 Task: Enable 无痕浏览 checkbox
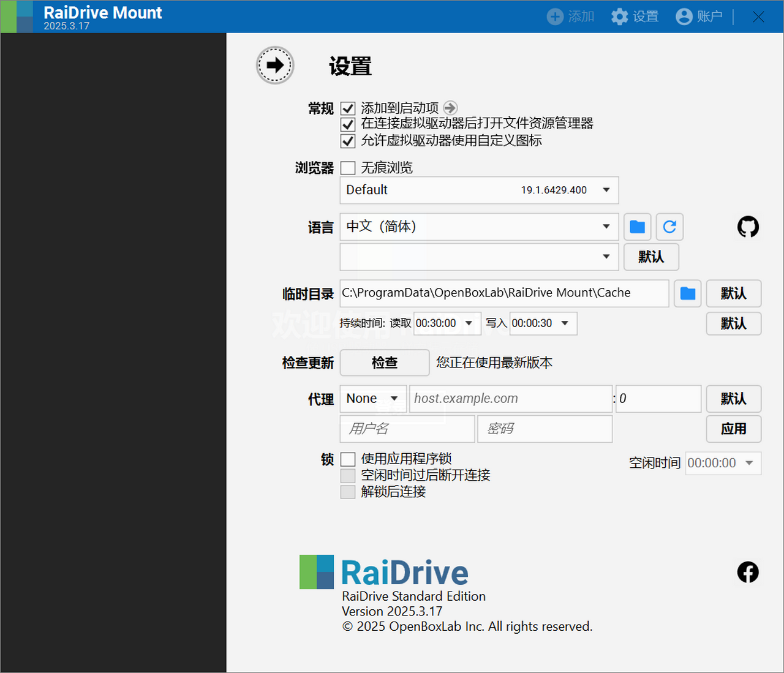[348, 167]
